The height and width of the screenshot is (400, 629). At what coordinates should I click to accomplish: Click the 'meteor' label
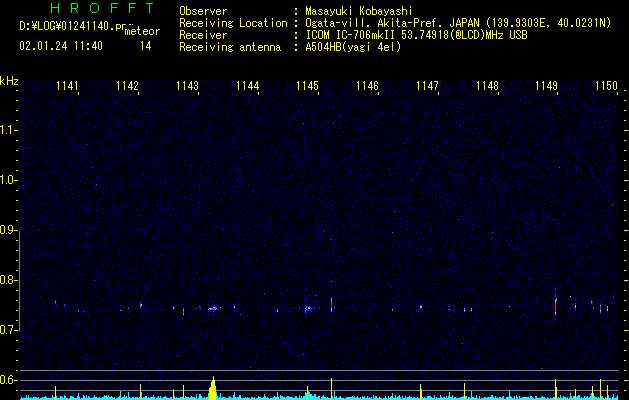pos(142,32)
